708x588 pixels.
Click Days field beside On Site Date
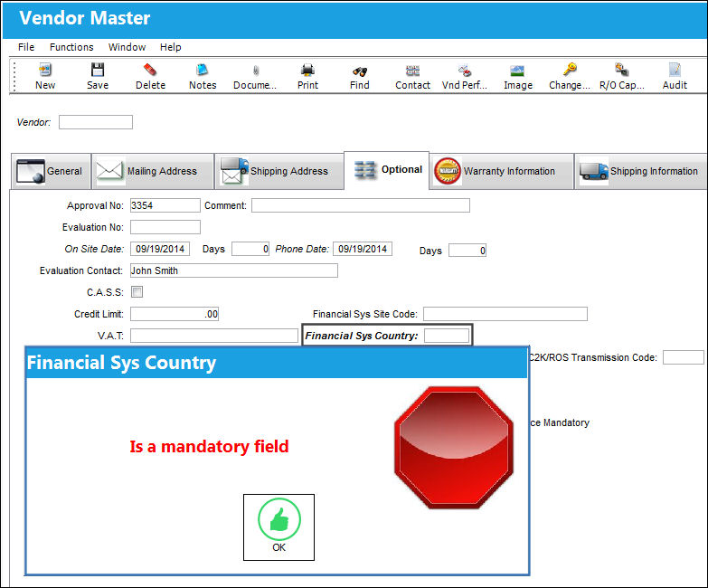[250, 249]
